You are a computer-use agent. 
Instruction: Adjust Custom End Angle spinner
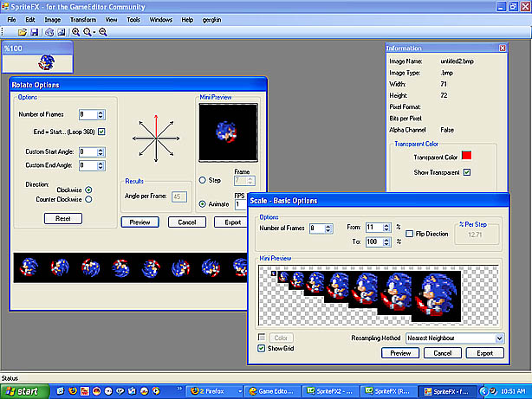point(101,165)
